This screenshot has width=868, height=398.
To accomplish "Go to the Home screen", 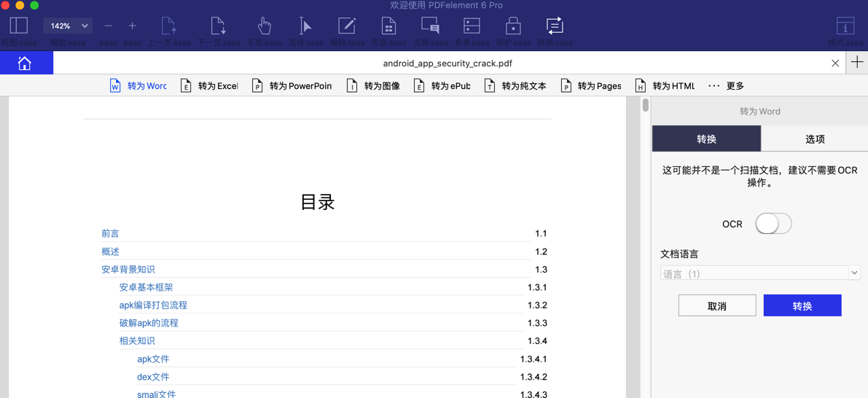I will point(25,63).
